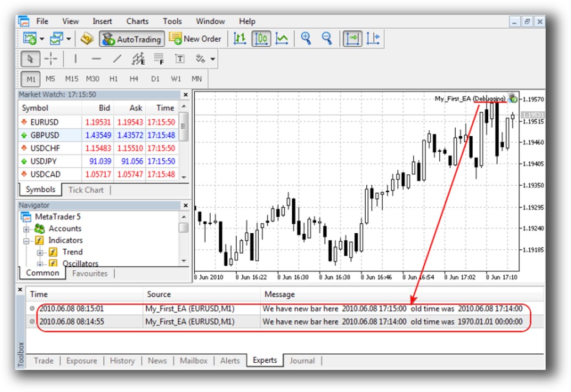Open the Profiles dropdown arrow
This screenshot has height=392, width=571.
(x=68, y=39)
